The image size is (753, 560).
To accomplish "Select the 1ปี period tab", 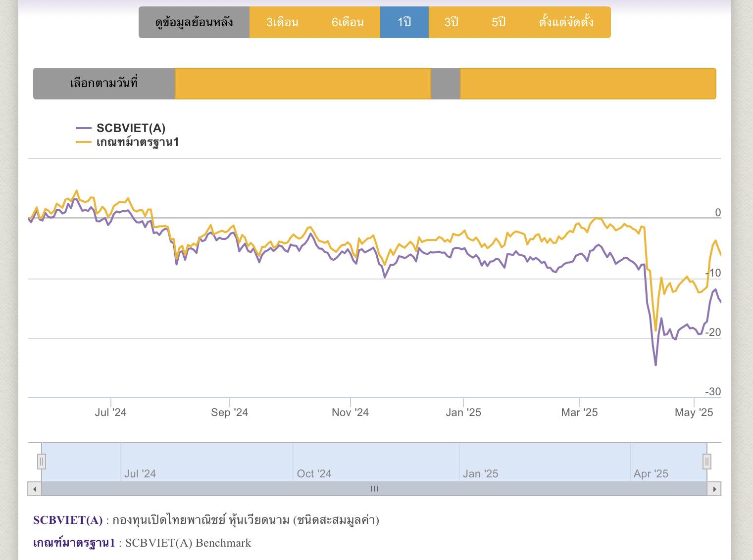I will coord(404,22).
